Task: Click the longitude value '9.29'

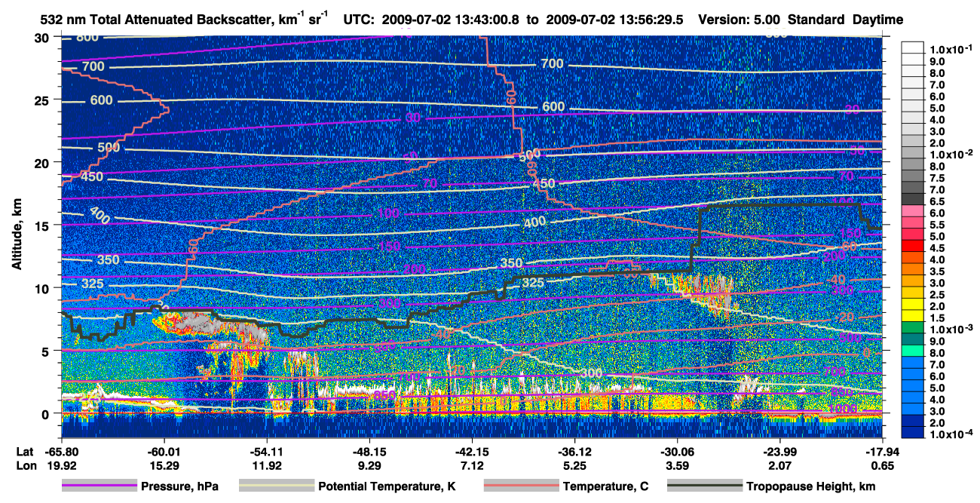Action: [x=369, y=466]
